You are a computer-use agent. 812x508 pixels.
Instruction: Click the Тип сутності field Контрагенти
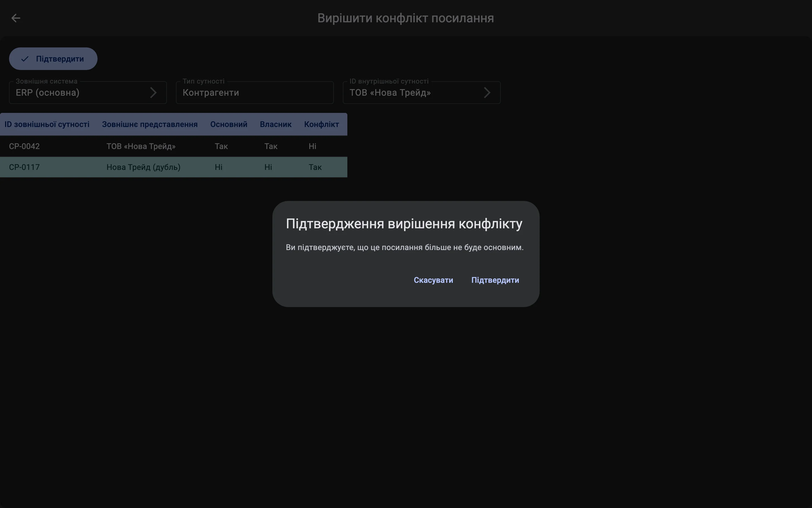[x=255, y=92]
